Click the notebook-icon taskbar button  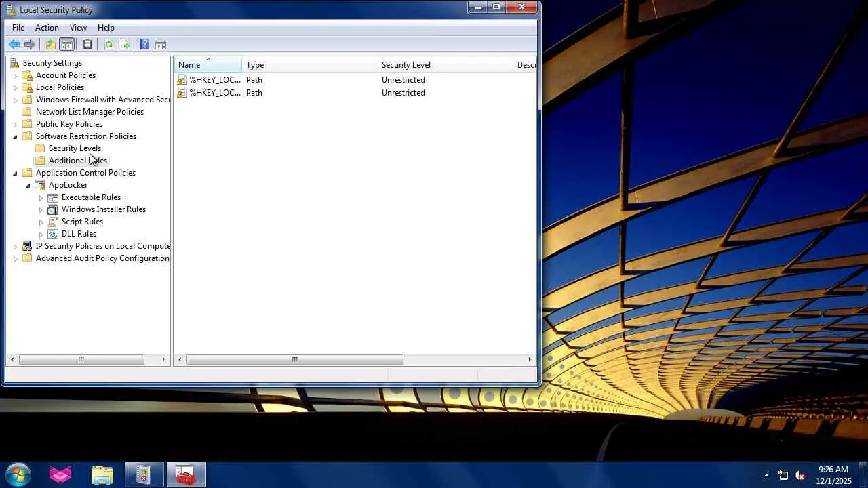(x=144, y=474)
